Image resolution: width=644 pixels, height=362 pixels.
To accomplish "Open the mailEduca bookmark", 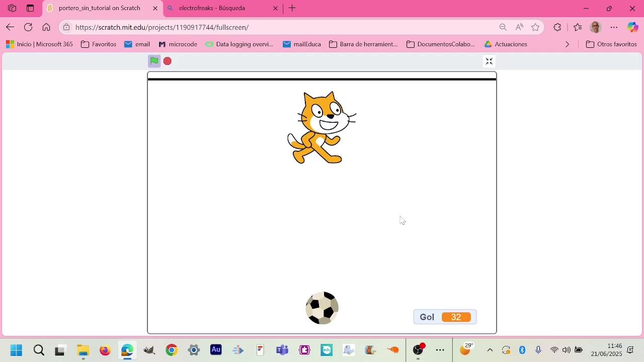I will (x=302, y=44).
